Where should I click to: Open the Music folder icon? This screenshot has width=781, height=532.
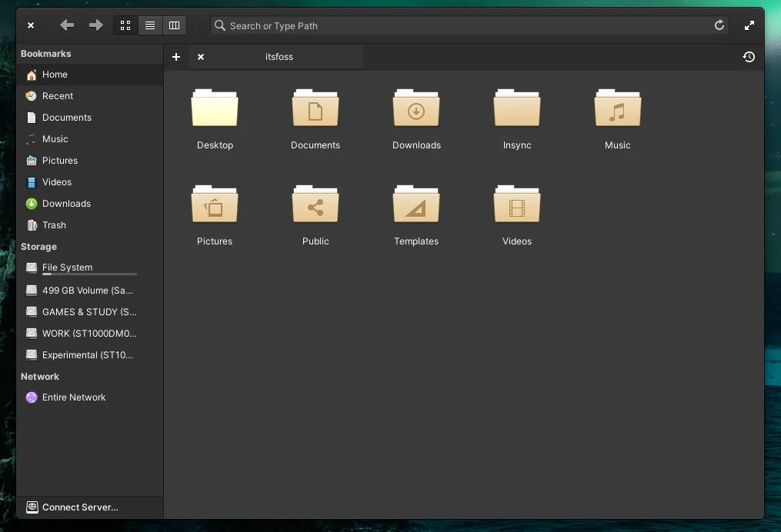[x=617, y=108]
